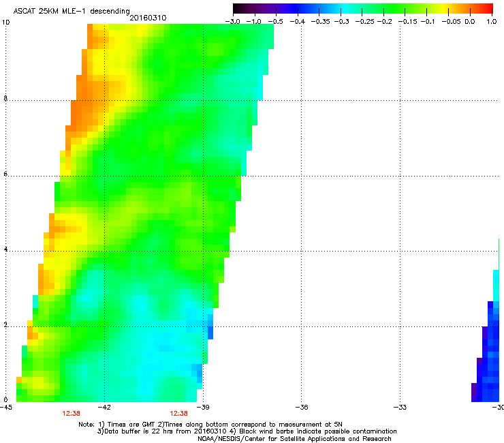Click the title text 'ASCAT 25KM MLE-1 descending'
Image resolution: width=504 pixels, height=443 pixels.
click(72, 12)
